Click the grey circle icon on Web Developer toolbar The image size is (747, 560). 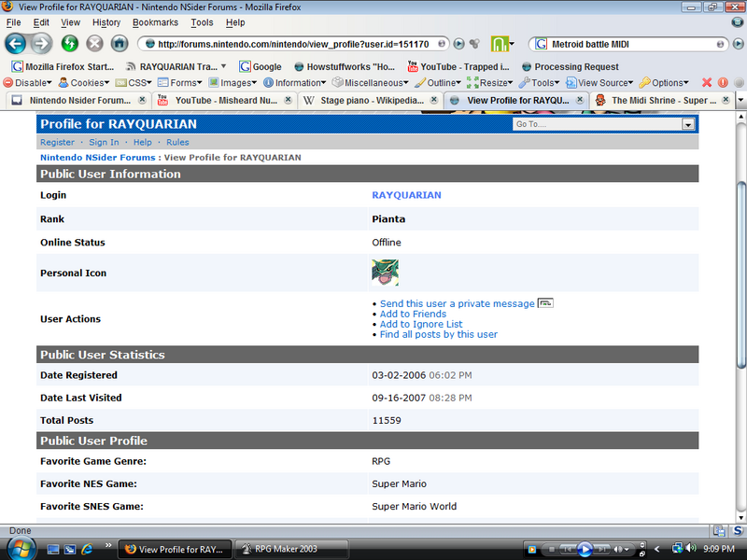[739, 82]
